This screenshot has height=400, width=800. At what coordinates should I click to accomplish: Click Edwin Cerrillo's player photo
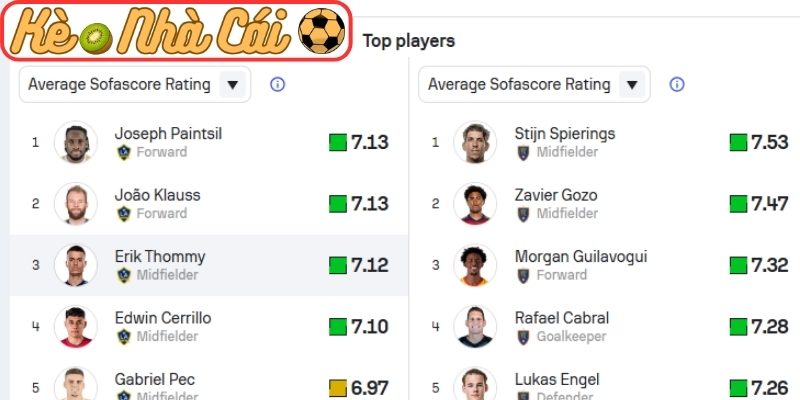click(x=74, y=327)
